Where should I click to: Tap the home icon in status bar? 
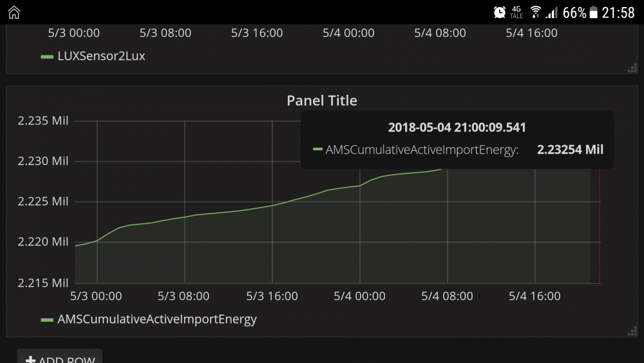pos(14,12)
